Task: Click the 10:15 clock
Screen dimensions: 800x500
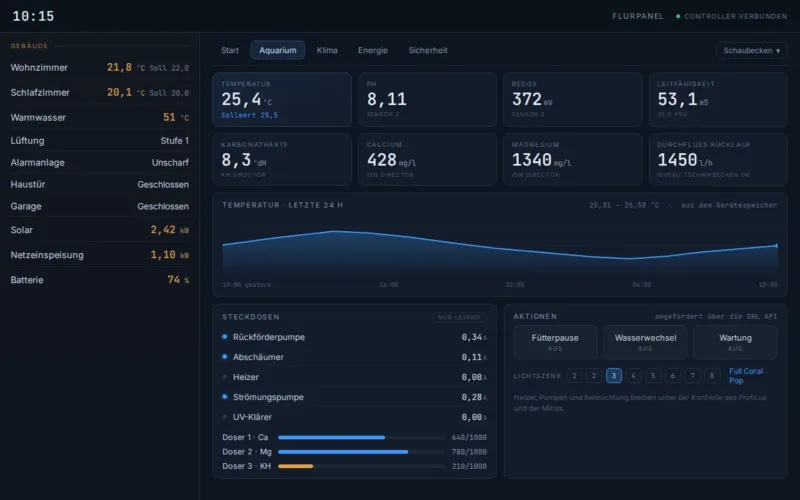Action: point(33,16)
